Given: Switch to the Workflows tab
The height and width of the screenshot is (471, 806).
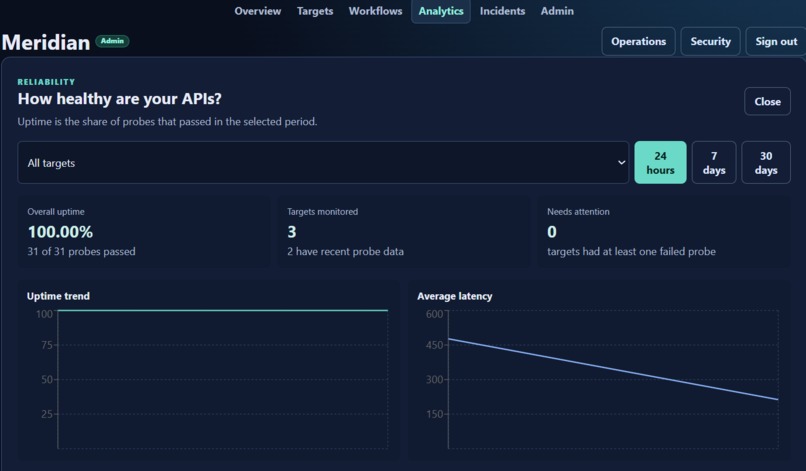Looking at the screenshot, I should pos(375,11).
